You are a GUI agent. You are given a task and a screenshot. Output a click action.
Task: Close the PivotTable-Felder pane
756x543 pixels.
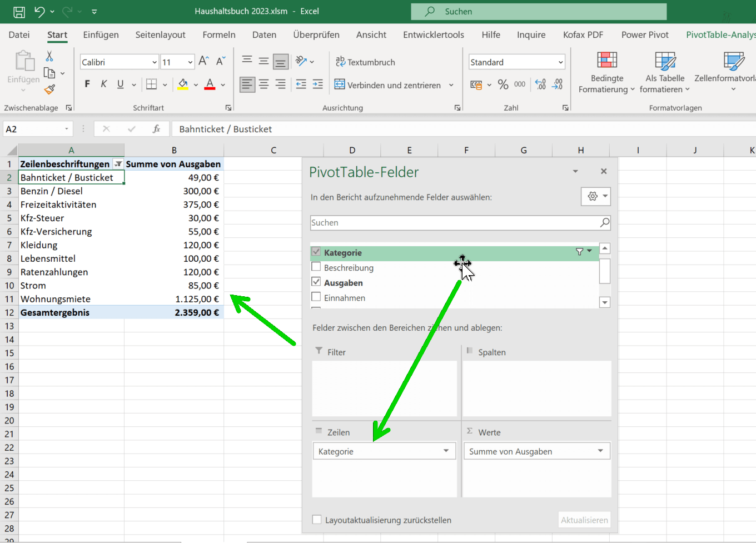pos(604,171)
